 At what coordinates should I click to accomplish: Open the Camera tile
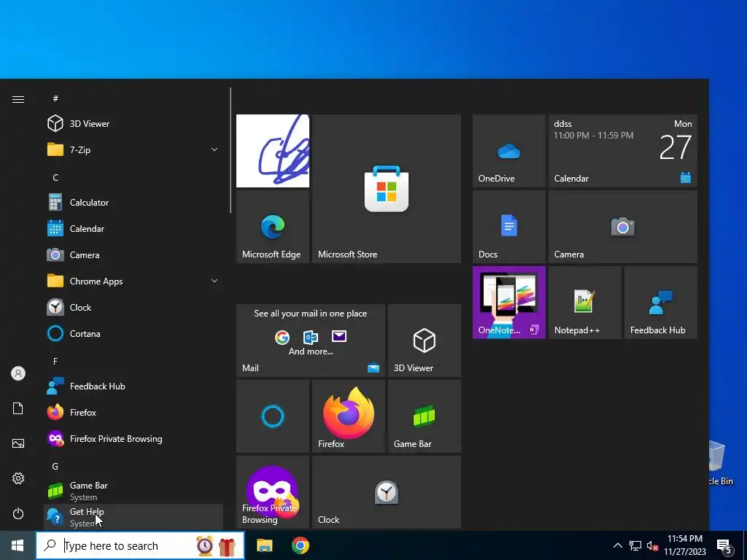(x=623, y=227)
